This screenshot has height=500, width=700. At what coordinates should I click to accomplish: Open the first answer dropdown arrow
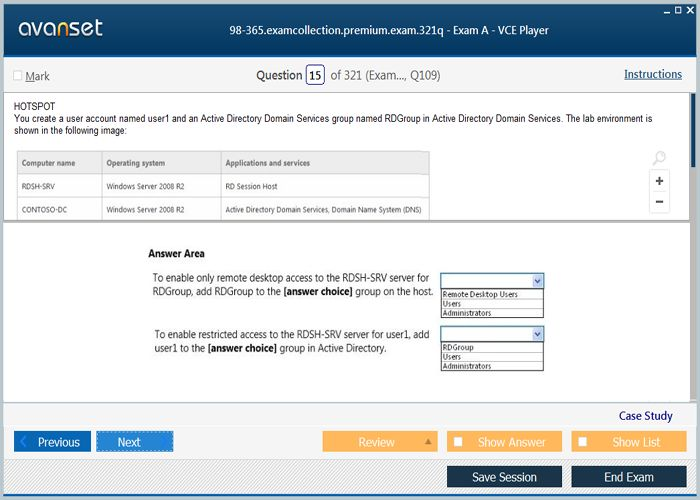538,281
